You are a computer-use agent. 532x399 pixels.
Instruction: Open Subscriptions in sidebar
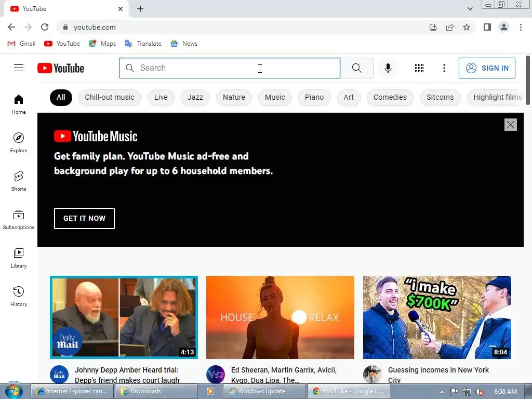(19, 220)
